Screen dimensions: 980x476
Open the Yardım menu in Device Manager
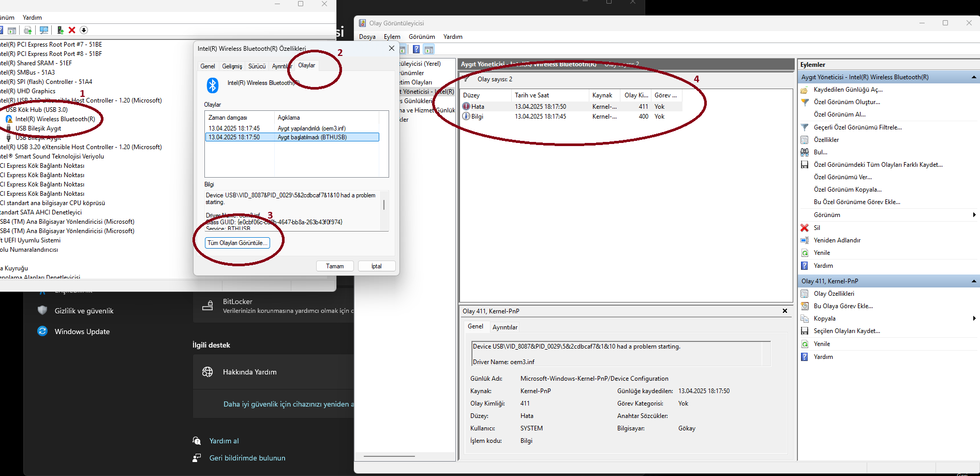click(32, 18)
